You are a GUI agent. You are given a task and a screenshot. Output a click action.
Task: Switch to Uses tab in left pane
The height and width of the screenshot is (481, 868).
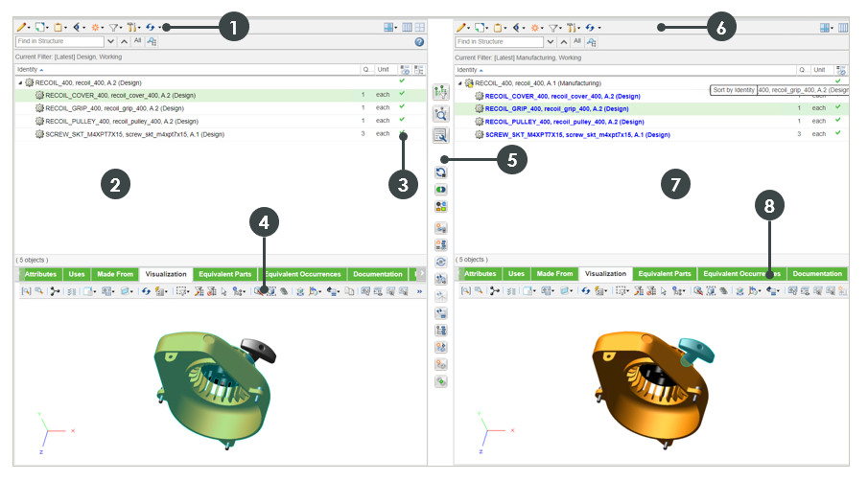(x=77, y=274)
